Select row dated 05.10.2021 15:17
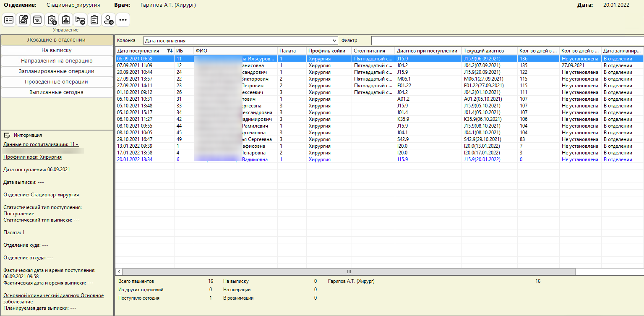This screenshot has width=644, height=316. [x=380, y=112]
